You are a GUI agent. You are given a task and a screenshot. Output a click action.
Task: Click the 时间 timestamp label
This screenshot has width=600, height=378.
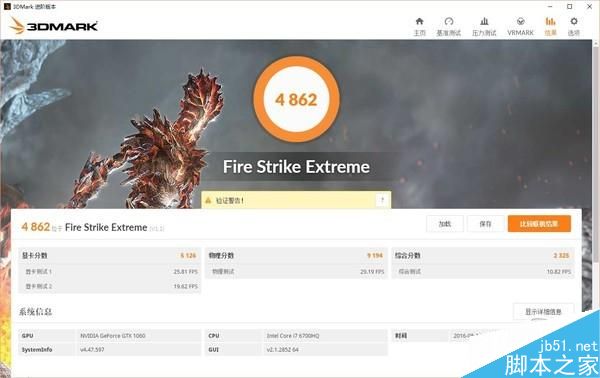[401, 336]
